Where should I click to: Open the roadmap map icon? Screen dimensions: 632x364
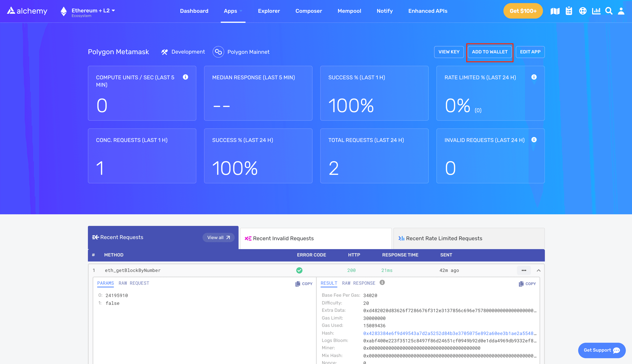tap(555, 11)
